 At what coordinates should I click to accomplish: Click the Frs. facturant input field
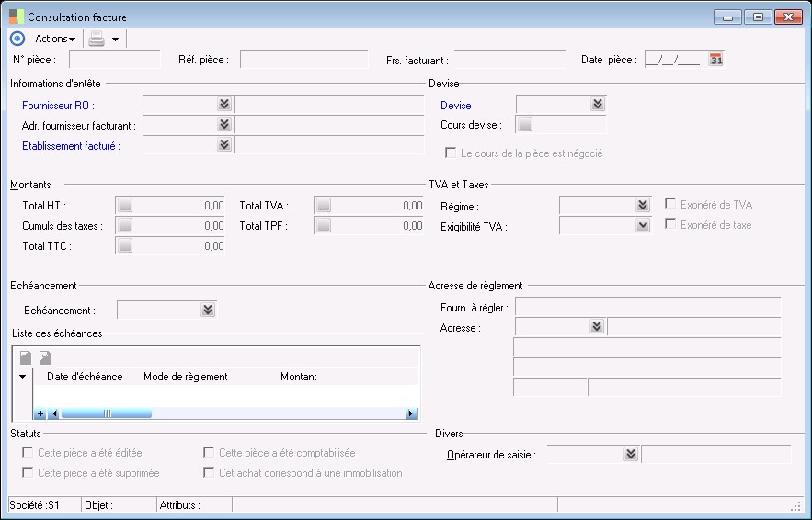pyautogui.click(x=509, y=60)
